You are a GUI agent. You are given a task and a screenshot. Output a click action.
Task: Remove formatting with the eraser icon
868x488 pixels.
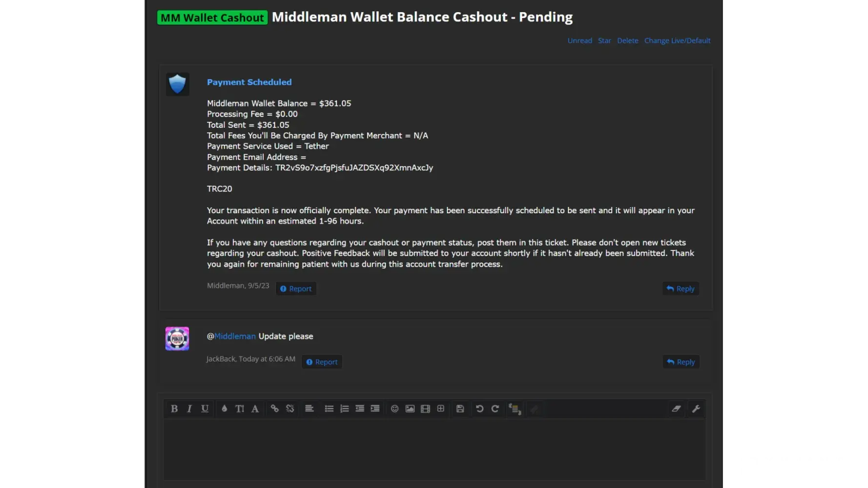tap(676, 409)
